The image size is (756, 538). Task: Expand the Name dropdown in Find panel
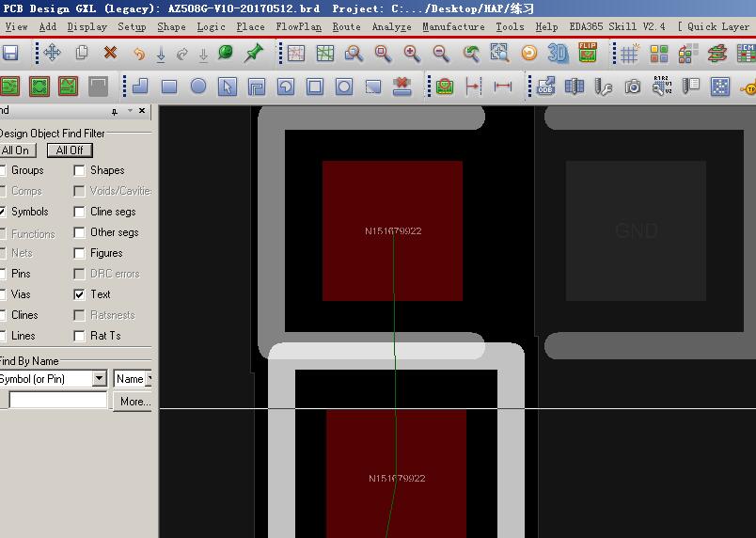click(x=149, y=379)
